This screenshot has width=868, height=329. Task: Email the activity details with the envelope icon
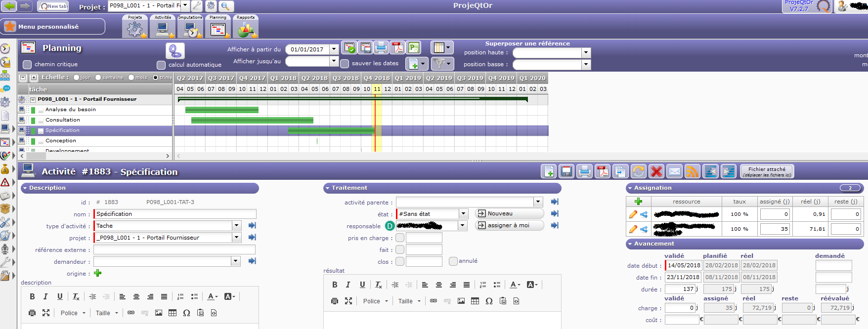(x=674, y=171)
